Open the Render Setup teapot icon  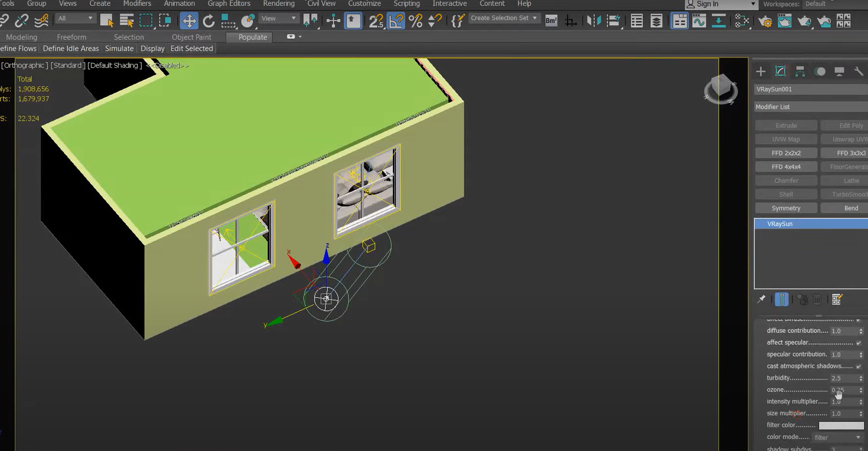click(765, 21)
